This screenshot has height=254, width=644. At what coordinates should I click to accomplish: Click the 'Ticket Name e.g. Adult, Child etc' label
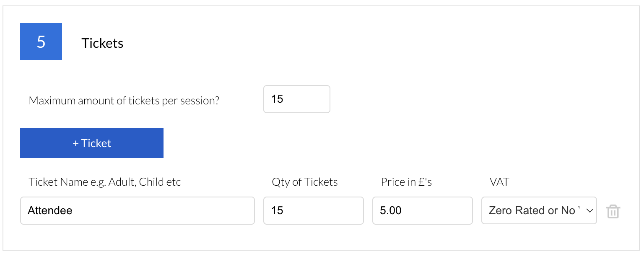click(x=105, y=182)
